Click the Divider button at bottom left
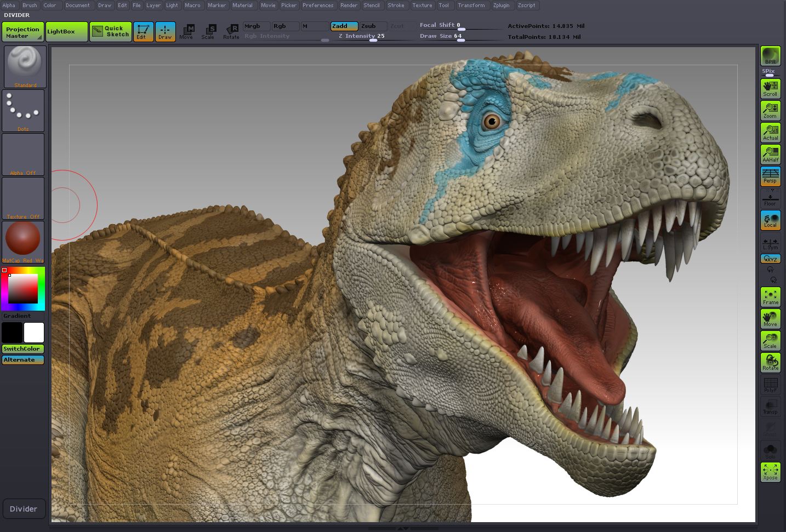 (x=24, y=509)
